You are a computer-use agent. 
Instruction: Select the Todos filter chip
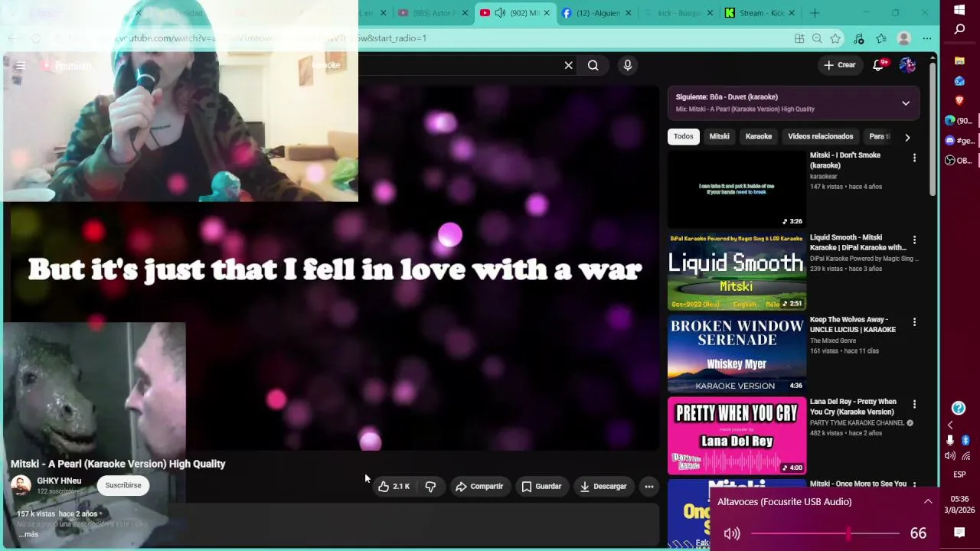click(x=683, y=136)
